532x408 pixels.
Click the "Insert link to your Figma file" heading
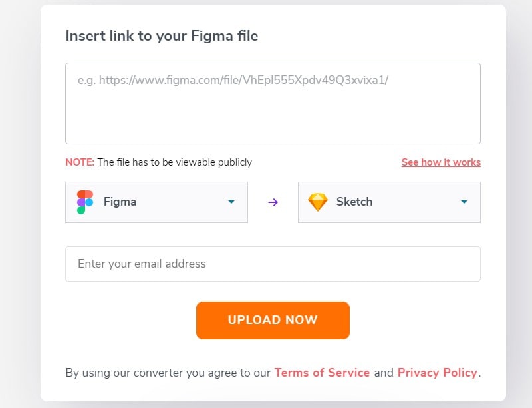(162, 36)
